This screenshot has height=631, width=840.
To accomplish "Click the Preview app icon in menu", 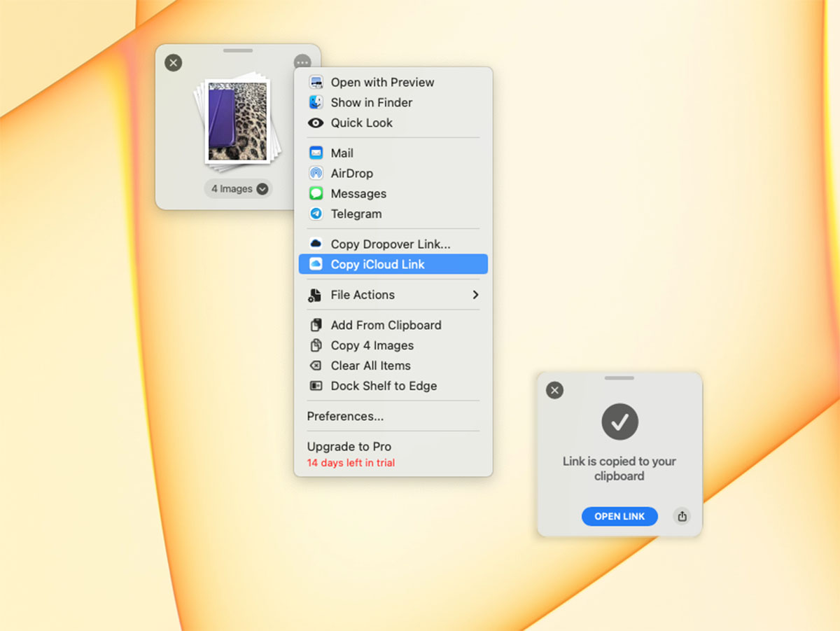I will [x=316, y=82].
